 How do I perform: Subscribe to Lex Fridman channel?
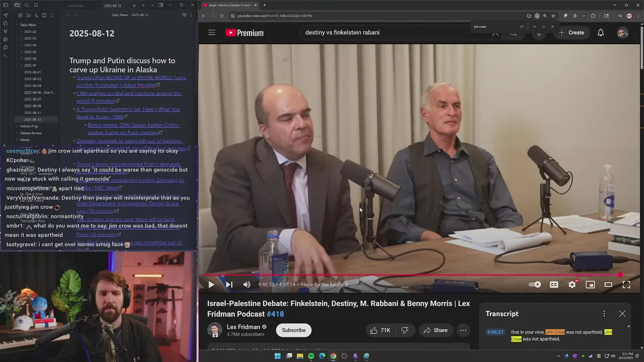pos(294,330)
